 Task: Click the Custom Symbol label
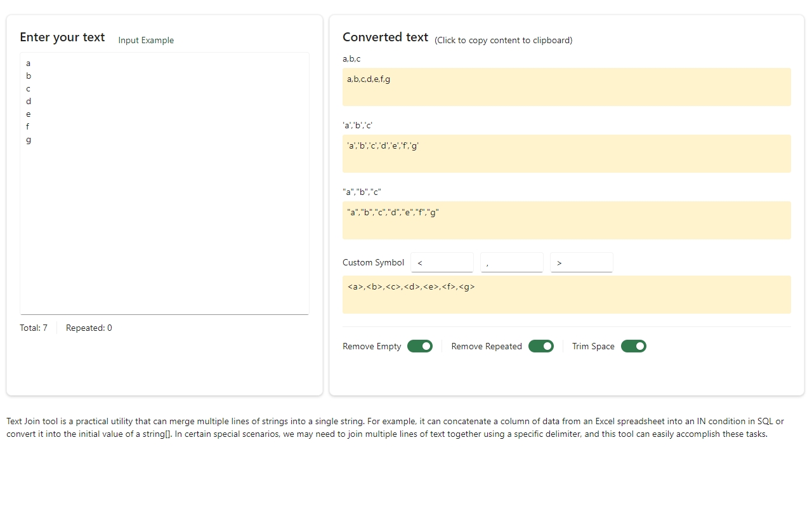373,262
